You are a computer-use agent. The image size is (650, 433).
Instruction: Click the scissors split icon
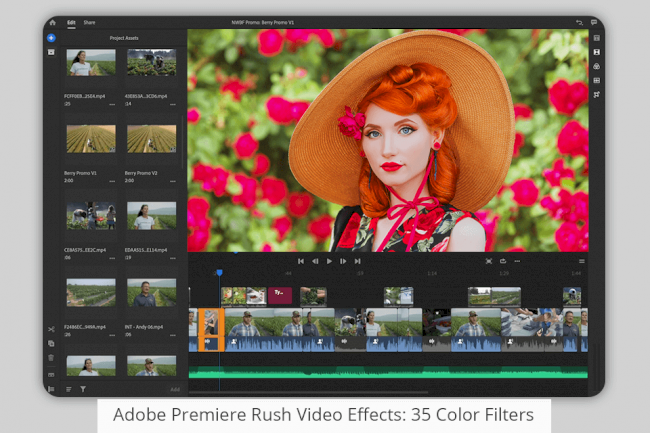coord(51,329)
